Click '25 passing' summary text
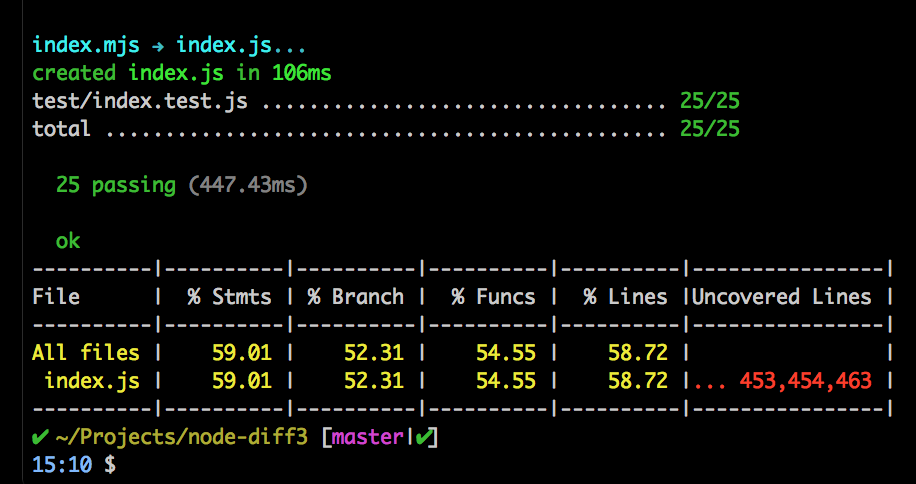This screenshot has width=916, height=484. click(116, 186)
